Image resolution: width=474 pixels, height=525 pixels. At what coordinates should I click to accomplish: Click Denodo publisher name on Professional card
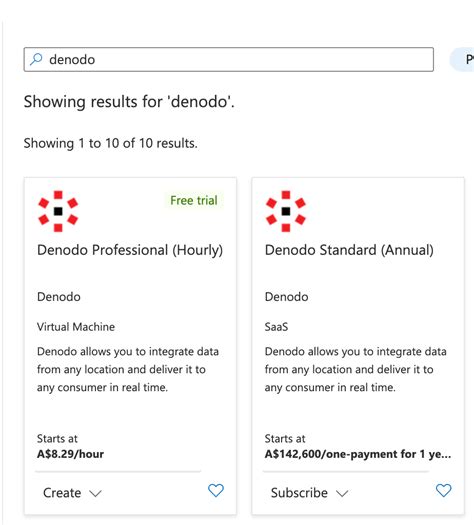pos(59,297)
